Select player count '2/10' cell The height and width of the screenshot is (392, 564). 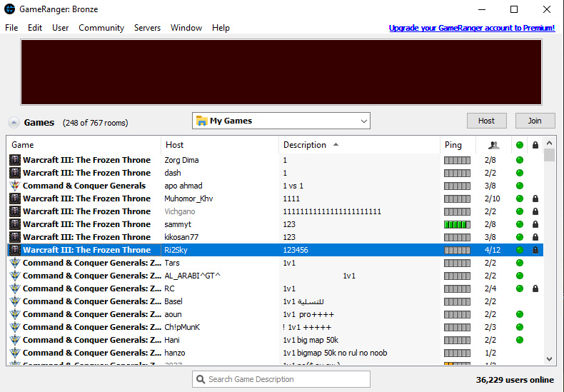[x=492, y=198]
